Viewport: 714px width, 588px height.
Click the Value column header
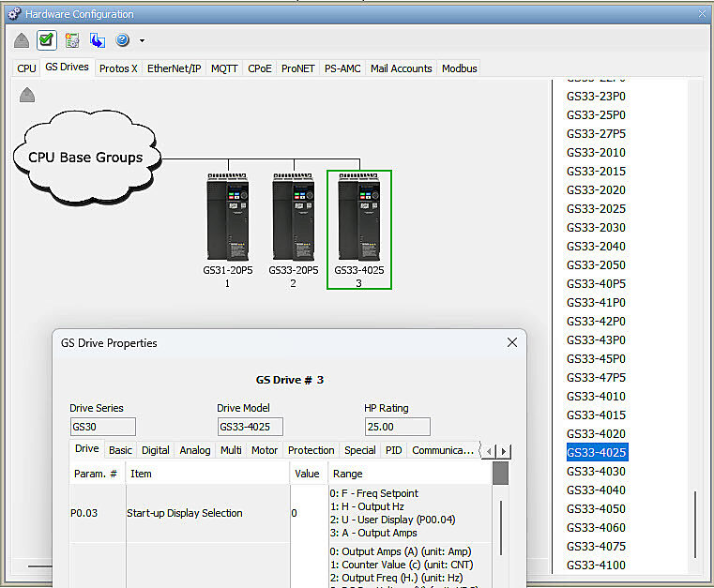[308, 474]
